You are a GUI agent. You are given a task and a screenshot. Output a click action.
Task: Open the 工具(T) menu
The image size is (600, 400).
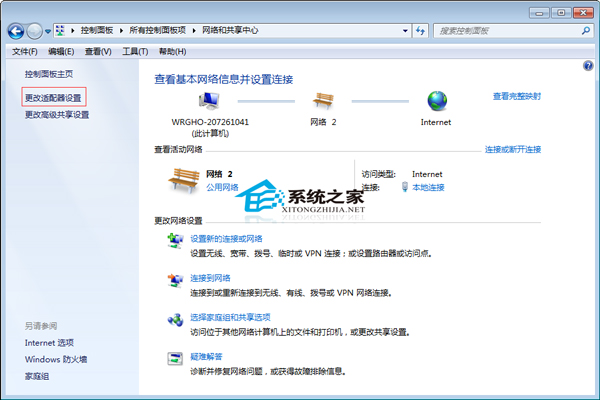pyautogui.click(x=135, y=52)
